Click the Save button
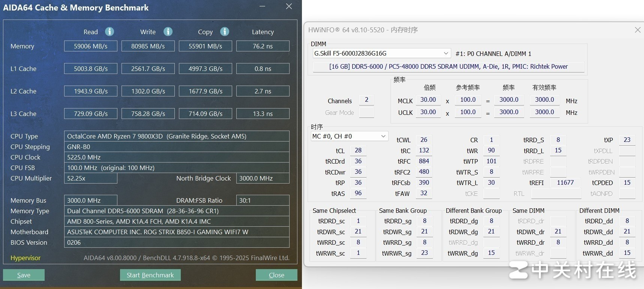This screenshot has width=644, height=289. (24, 275)
